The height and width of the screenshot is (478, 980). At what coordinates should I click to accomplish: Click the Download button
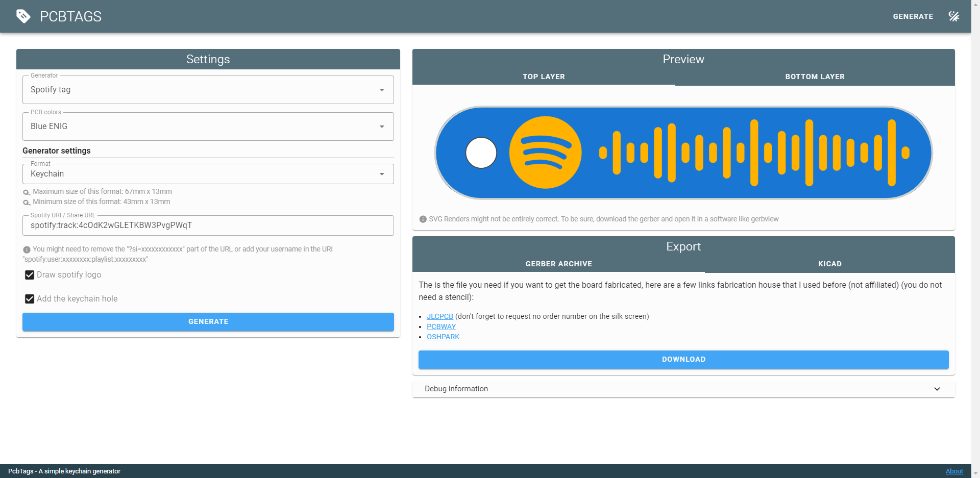(x=683, y=360)
